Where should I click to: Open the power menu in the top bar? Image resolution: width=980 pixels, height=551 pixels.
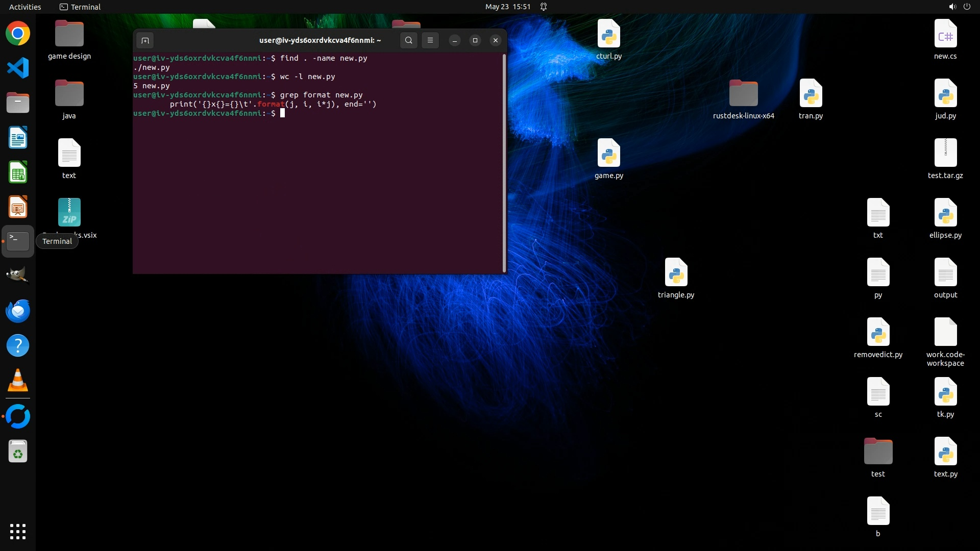(966, 7)
